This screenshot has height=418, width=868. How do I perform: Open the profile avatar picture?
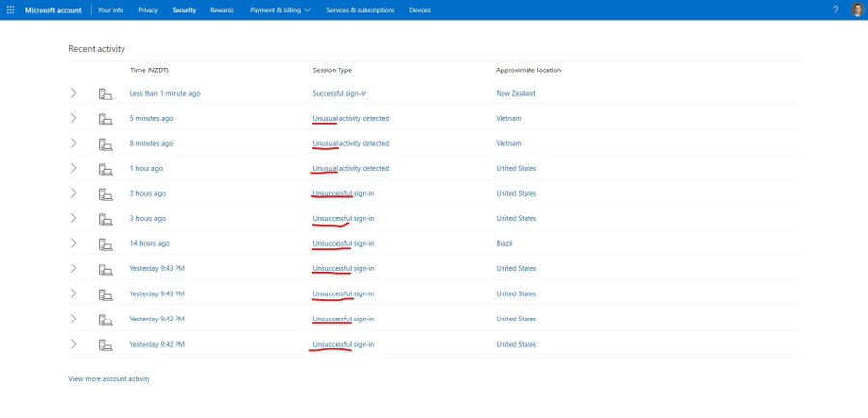[854, 10]
